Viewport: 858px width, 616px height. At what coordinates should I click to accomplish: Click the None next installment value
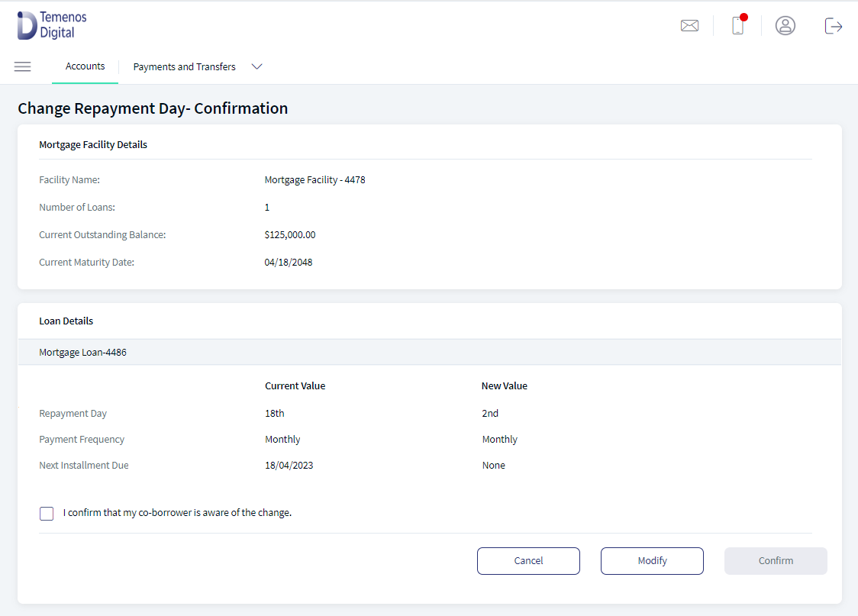494,465
